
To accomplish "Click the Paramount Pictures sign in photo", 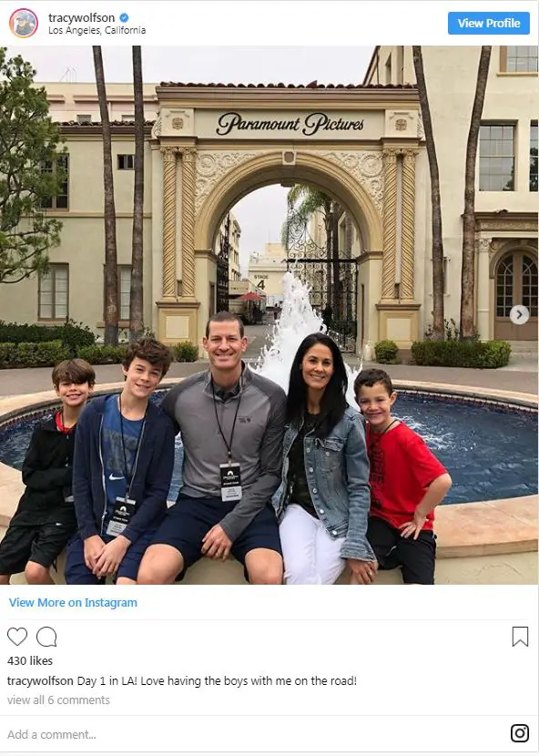I will [x=290, y=125].
